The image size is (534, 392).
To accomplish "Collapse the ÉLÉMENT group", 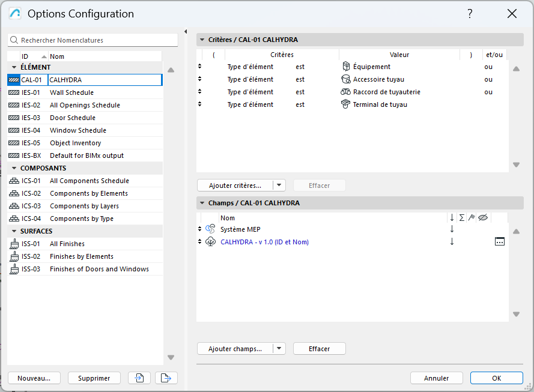I will [14, 67].
